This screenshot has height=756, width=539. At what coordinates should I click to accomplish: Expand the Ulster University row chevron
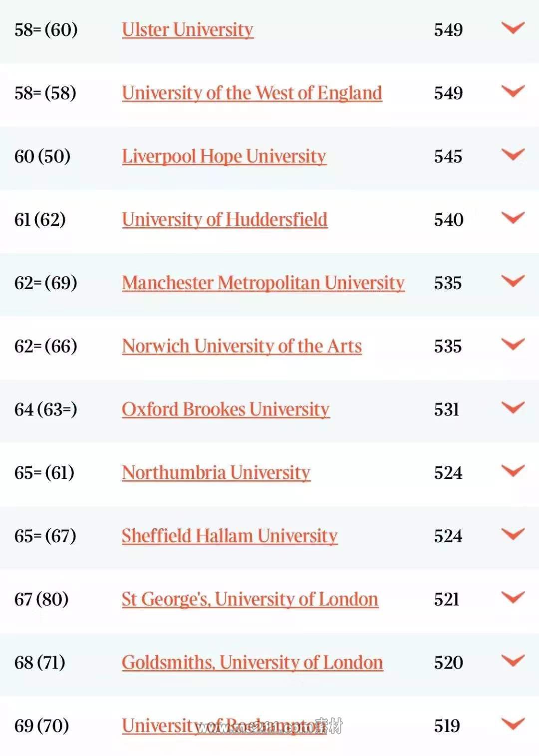[513, 28]
